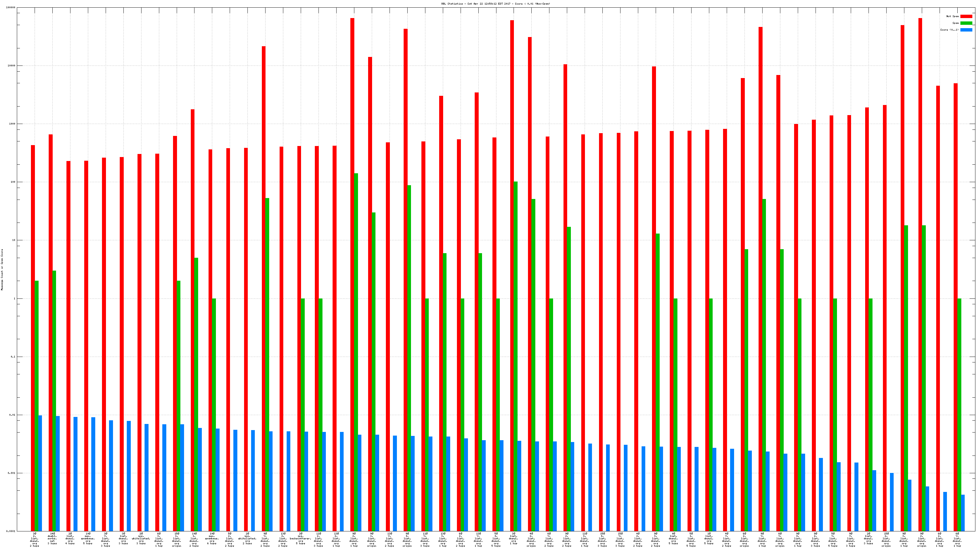Click the ips.backscatterer.org 5 hops x-axis label
Viewport: 980px width, 551px height.
pos(300,538)
